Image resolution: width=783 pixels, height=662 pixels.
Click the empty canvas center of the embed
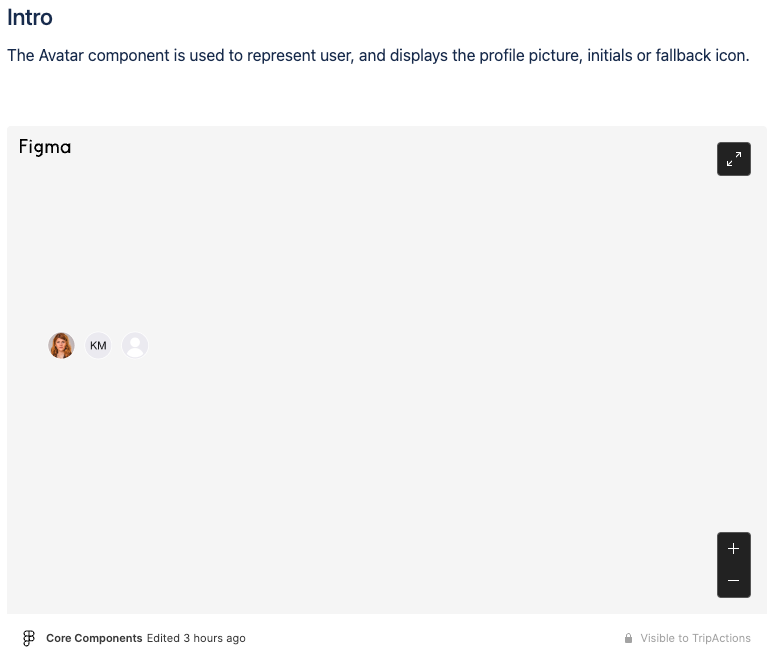pyautogui.click(x=387, y=370)
